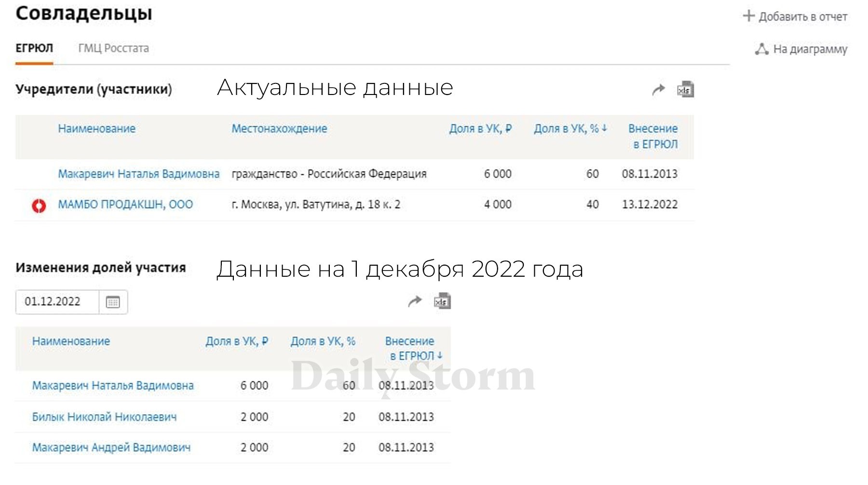Open the calendar date picker icon
This screenshot has height=485, width=868.
[x=113, y=302]
